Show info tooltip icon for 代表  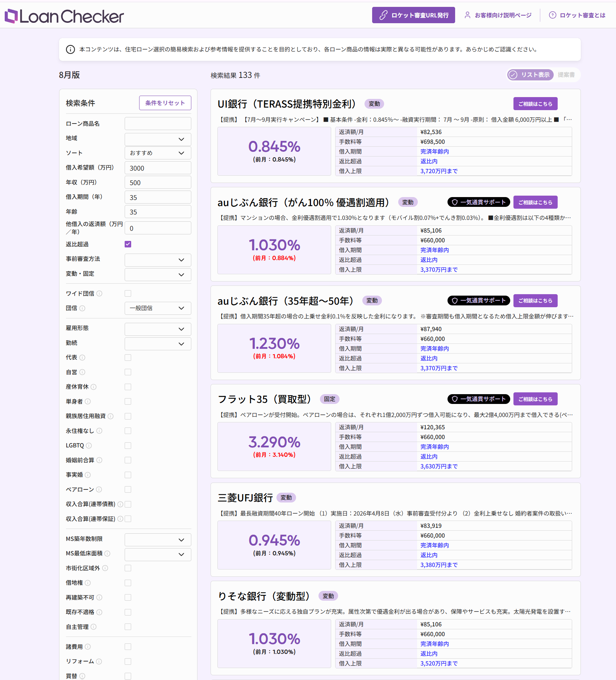[x=82, y=358]
